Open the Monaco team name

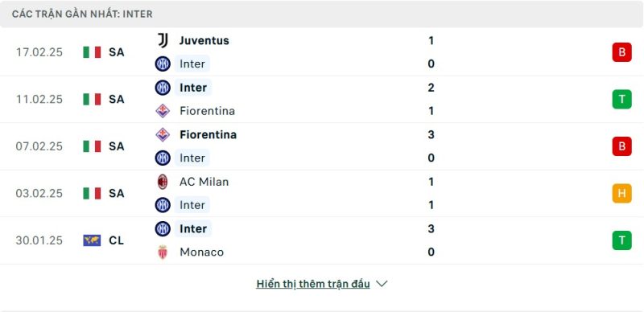pyautogui.click(x=202, y=252)
